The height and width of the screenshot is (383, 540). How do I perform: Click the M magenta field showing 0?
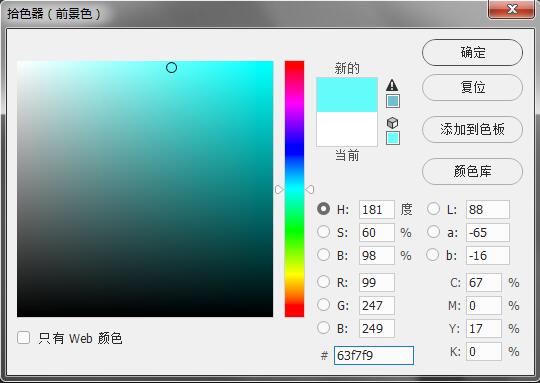tap(484, 306)
